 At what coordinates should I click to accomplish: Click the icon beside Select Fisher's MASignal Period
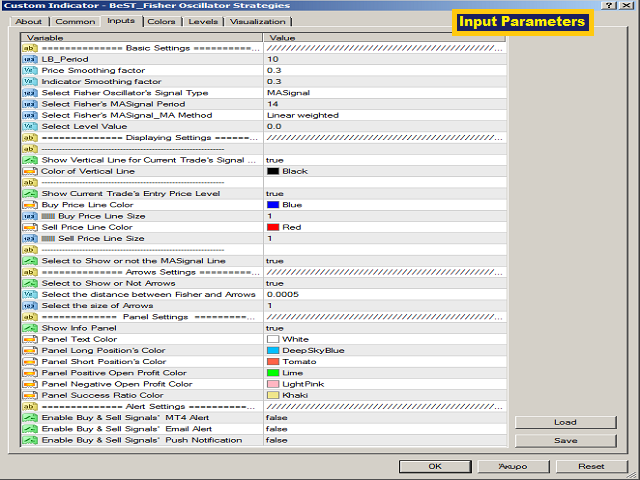30,104
